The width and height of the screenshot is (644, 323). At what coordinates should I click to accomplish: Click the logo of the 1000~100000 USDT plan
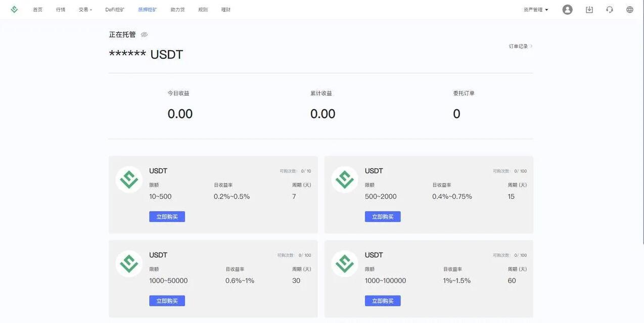pyautogui.click(x=345, y=264)
